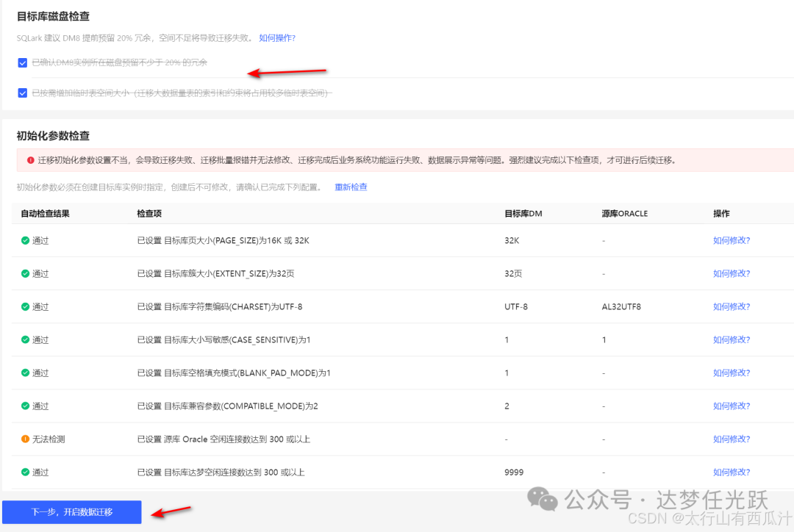
Task: Click the CASE_SENSITIVE check item description
Action: tap(223, 339)
